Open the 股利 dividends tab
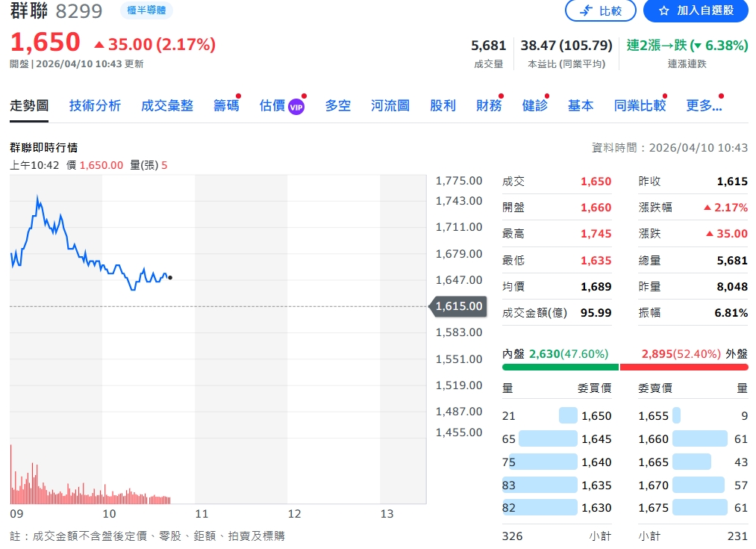 click(443, 105)
